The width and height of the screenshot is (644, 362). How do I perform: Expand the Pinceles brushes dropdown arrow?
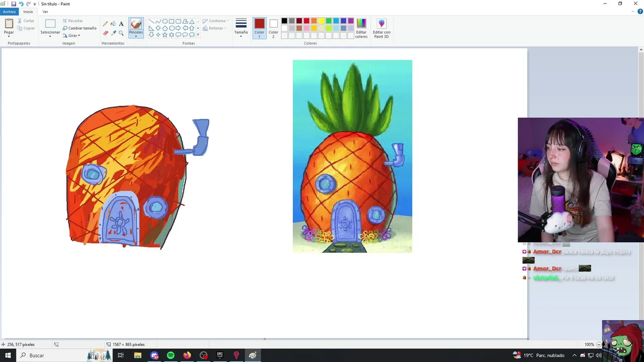pyautogui.click(x=136, y=37)
